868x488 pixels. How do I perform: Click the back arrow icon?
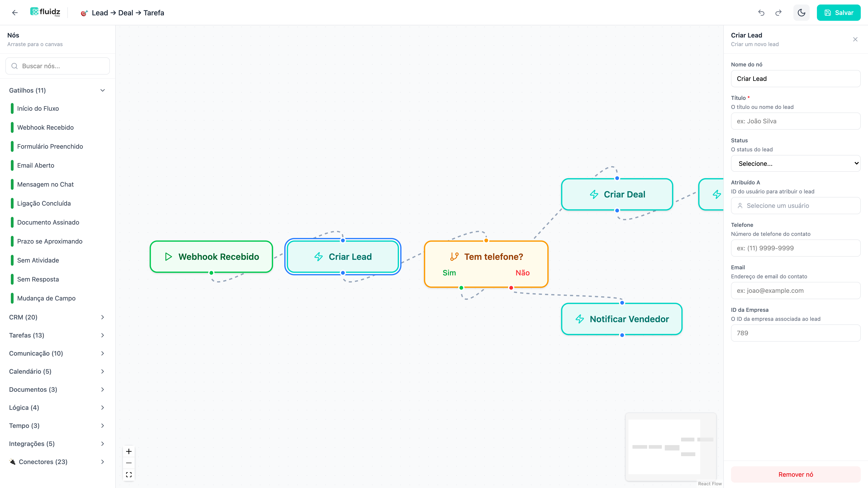[14, 13]
